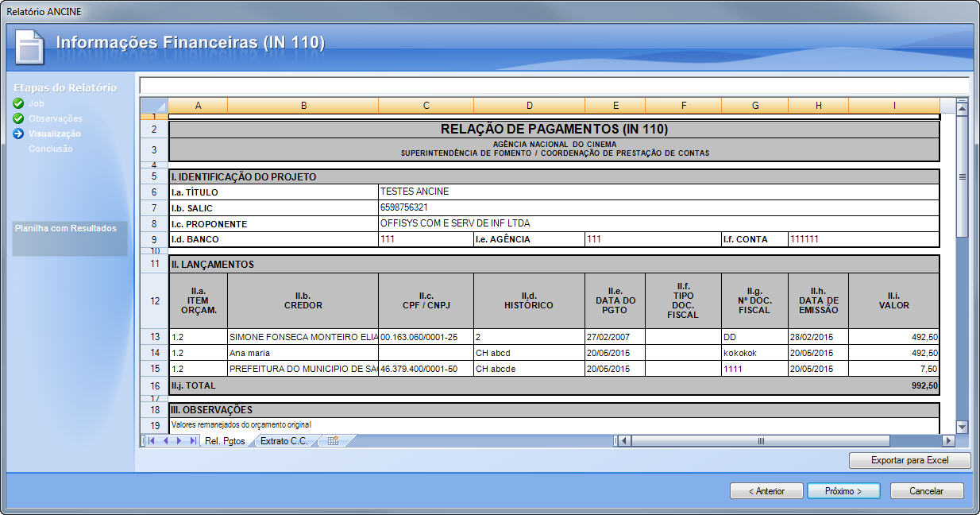Click the Valores remanejados do orçamento original cell
980x515 pixels.
(x=554, y=425)
